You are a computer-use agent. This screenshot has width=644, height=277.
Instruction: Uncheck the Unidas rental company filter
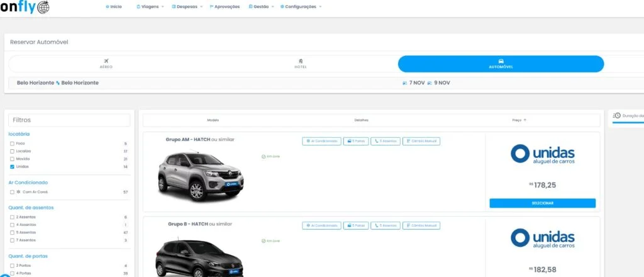pyautogui.click(x=12, y=167)
